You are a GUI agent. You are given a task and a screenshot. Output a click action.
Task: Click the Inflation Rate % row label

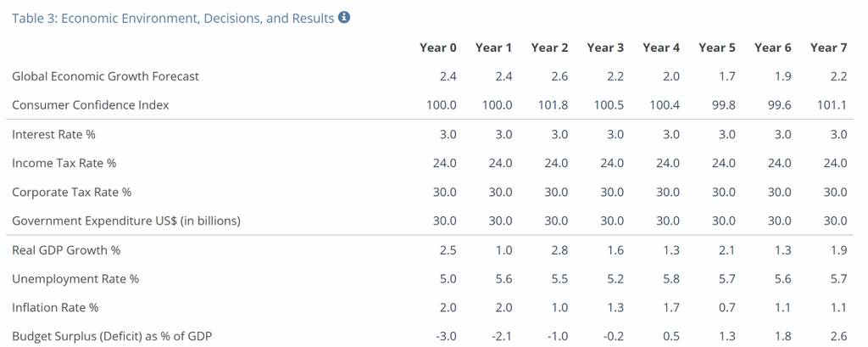(x=55, y=308)
